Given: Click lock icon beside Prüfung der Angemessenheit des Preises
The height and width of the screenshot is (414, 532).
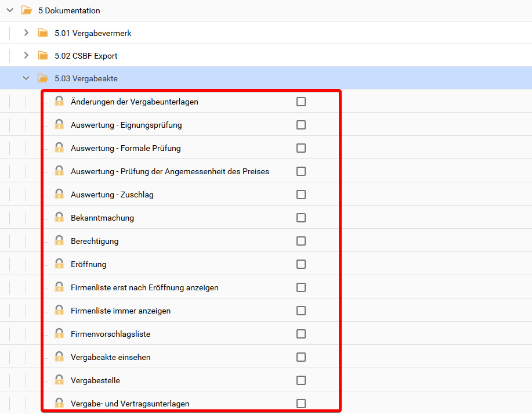Looking at the screenshot, I should 59,171.
